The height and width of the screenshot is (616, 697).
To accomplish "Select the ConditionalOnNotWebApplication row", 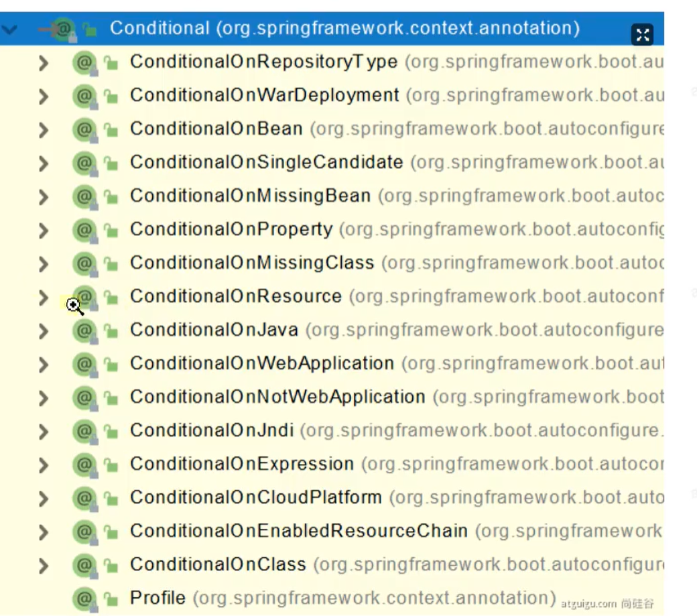I will 332,398.
